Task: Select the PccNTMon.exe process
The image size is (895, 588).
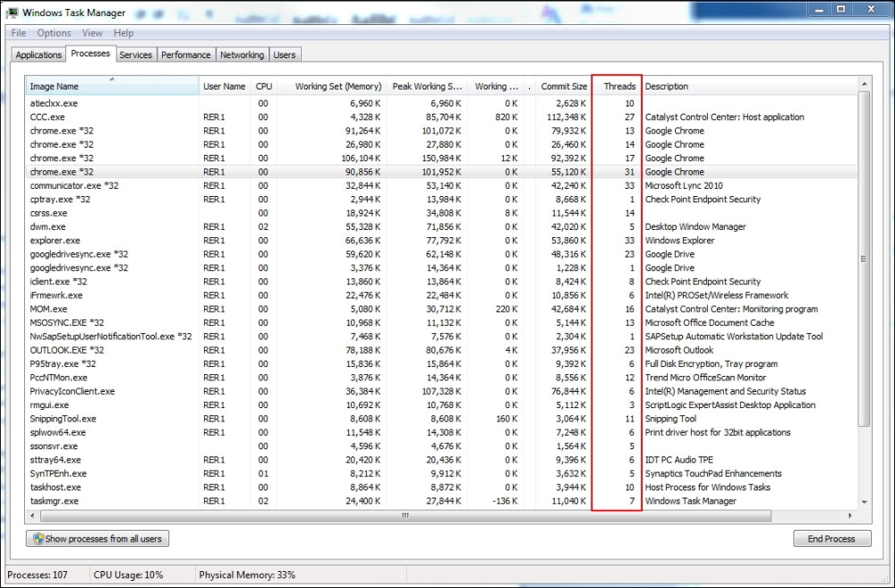Action: click(x=442, y=378)
